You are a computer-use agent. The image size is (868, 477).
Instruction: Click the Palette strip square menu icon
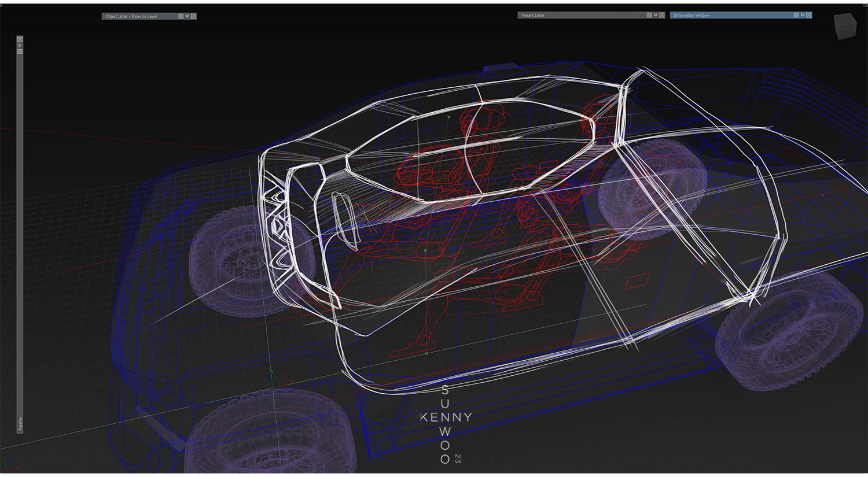tap(20, 51)
